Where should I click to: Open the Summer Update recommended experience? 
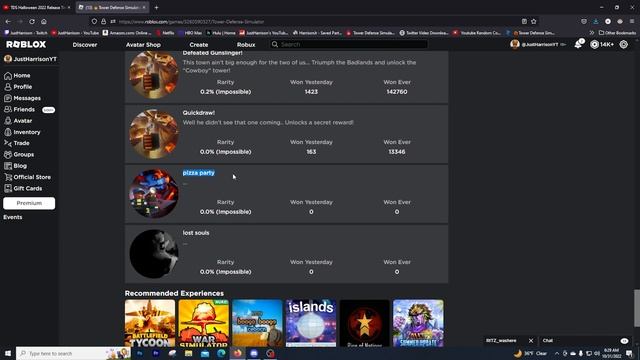point(418,323)
